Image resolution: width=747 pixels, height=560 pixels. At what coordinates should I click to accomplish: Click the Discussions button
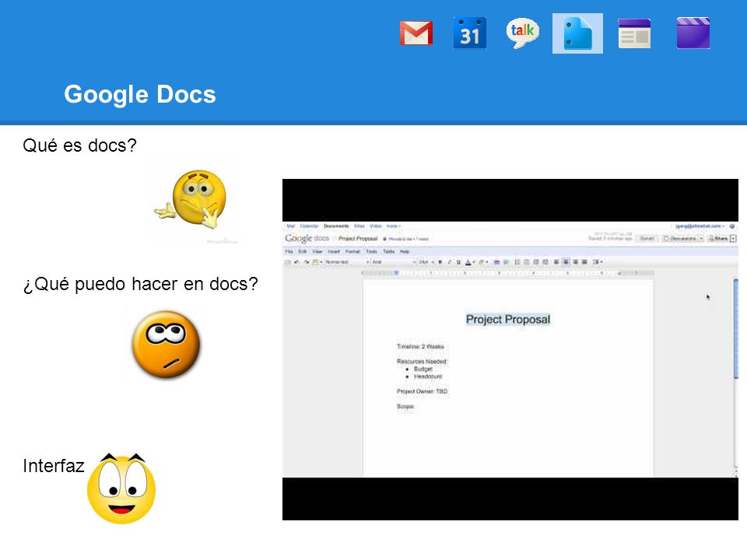coord(680,239)
